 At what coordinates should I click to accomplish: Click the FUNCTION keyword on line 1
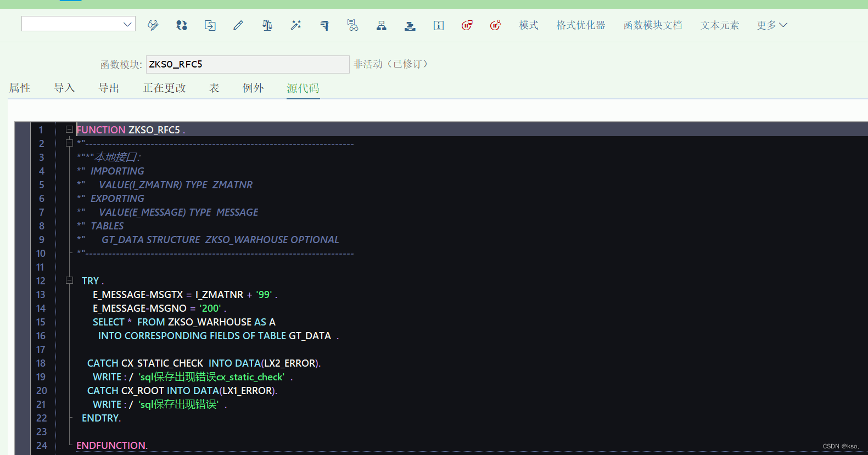click(101, 130)
